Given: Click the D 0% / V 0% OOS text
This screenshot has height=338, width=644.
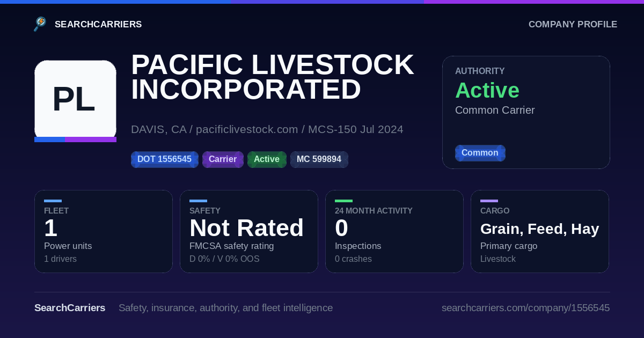Looking at the screenshot, I should 224,259.
